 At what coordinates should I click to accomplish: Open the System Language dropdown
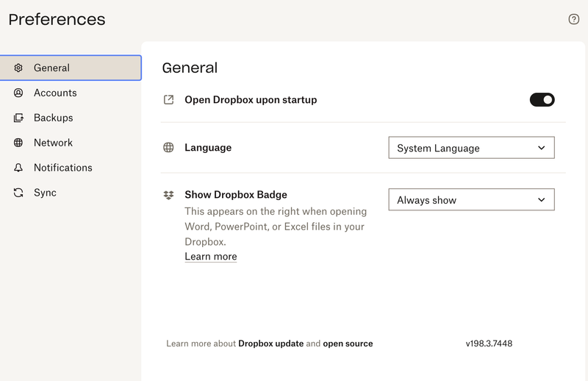coord(471,148)
